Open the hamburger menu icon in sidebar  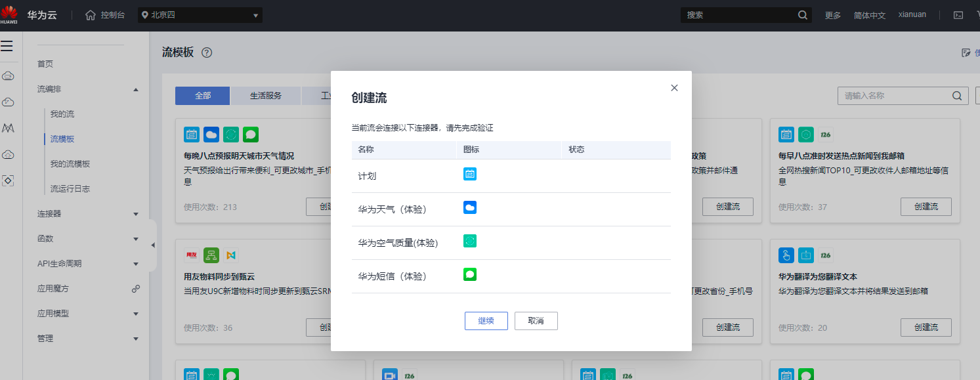click(x=7, y=46)
